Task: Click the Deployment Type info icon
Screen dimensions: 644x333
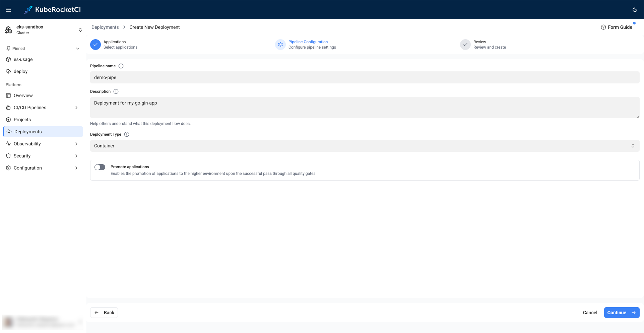Action: (127, 134)
